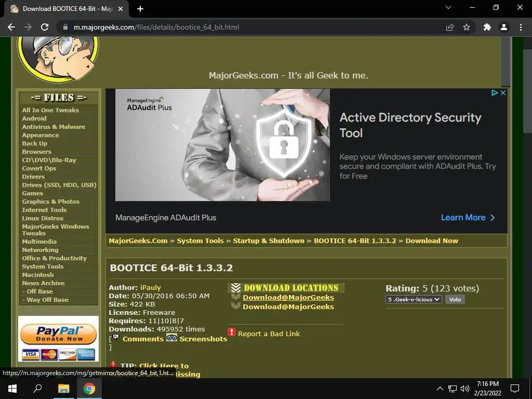Click the browser back arrow
This screenshot has height=399, width=532.
point(11,27)
